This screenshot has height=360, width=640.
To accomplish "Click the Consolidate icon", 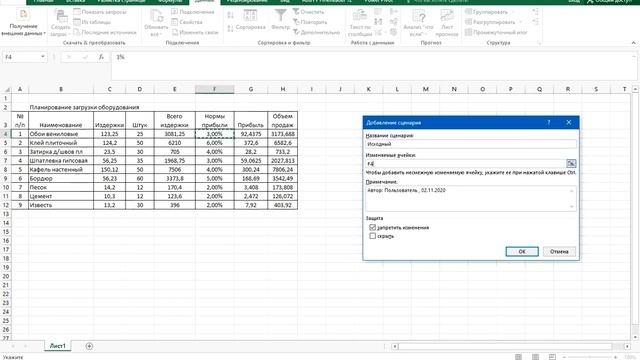I will click(393, 12).
